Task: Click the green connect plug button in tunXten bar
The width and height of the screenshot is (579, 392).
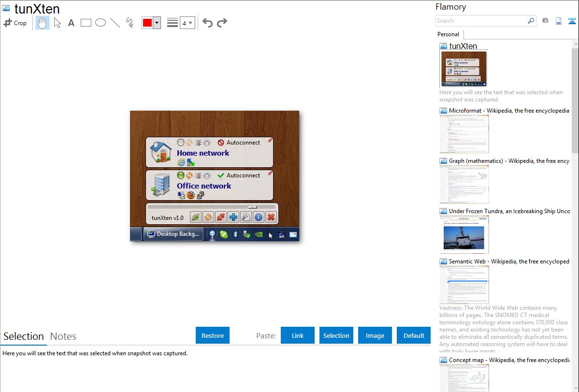Action: point(196,217)
